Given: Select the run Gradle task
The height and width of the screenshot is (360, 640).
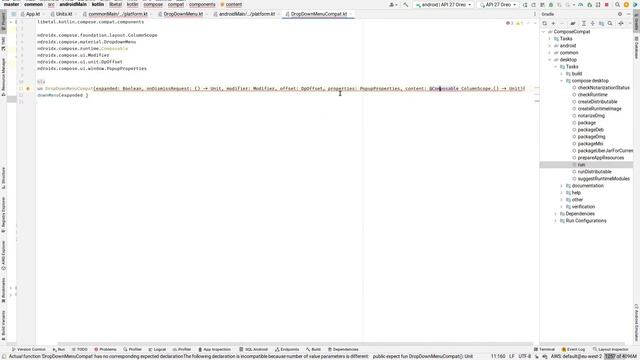Looking at the screenshot, I should [581, 164].
